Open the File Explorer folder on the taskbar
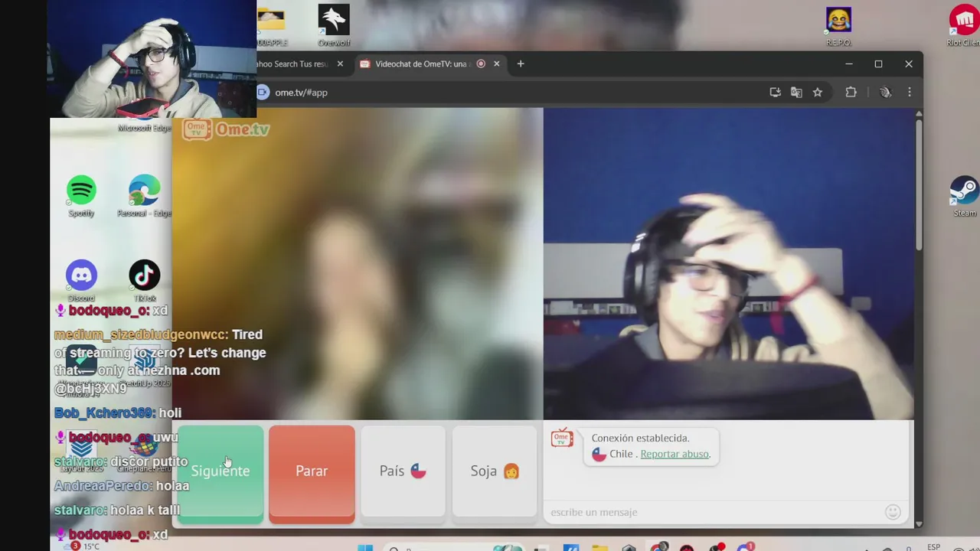Image resolution: width=980 pixels, height=551 pixels. (x=599, y=548)
